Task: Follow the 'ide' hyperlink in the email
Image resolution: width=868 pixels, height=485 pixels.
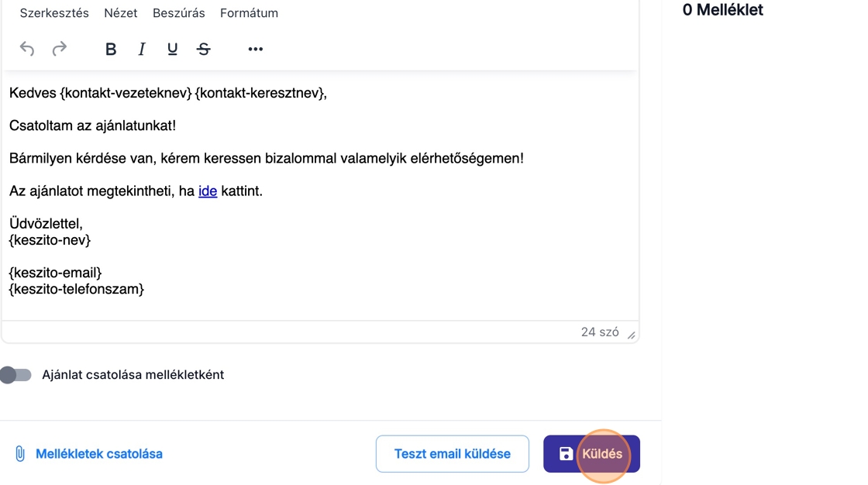Action: (208, 191)
